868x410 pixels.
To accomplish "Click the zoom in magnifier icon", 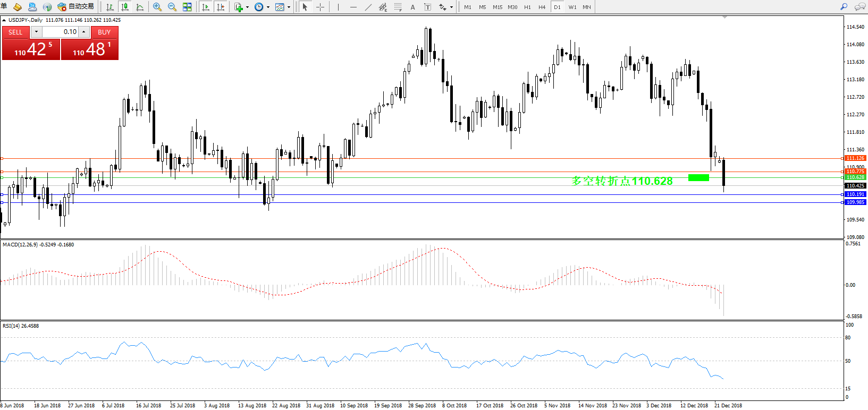I will coord(157,7).
